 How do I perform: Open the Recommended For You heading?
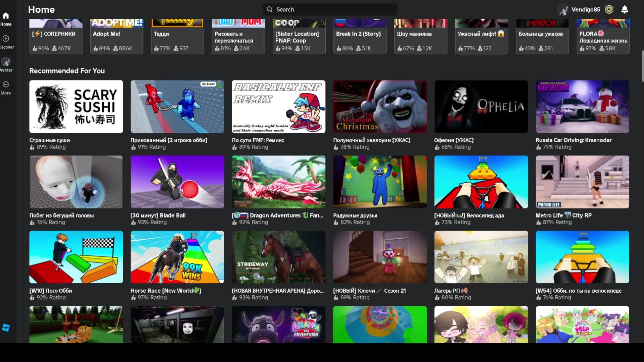coord(67,71)
